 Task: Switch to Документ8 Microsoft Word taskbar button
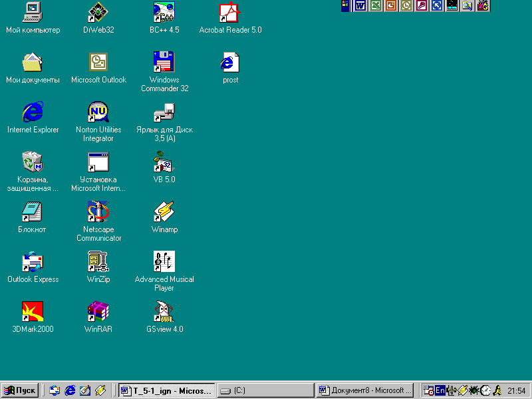365,390
